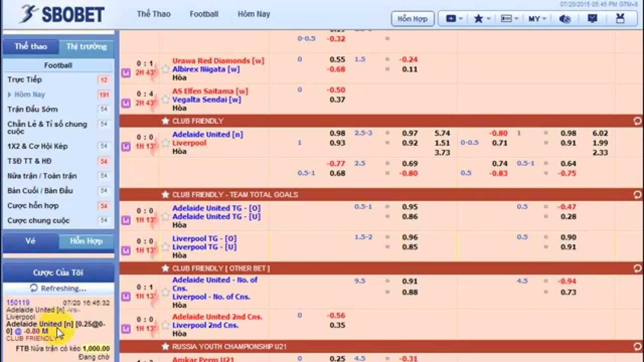Open live icon for Liverpool TG row
Viewport: 644px width, 362px height.
(126, 250)
